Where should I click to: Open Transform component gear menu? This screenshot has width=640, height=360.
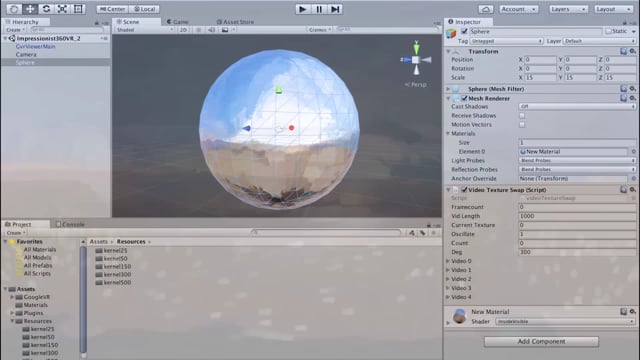[x=632, y=51]
